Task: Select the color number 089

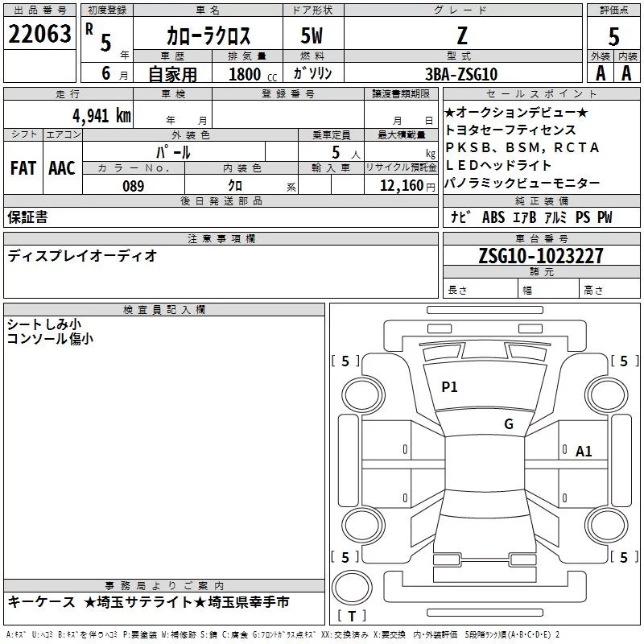Action: coord(133,186)
